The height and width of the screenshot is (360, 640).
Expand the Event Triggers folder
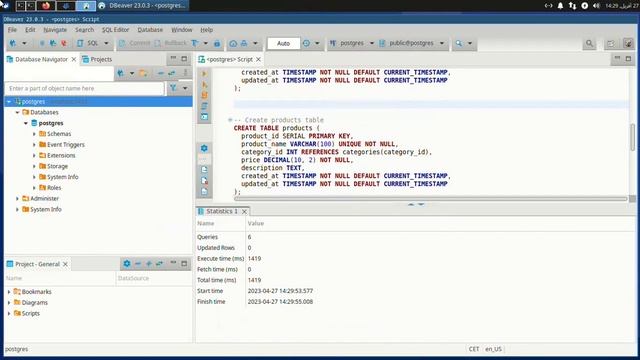(34, 144)
